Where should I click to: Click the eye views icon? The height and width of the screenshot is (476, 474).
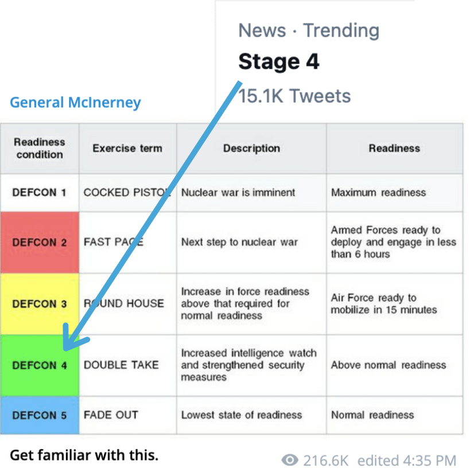click(290, 460)
